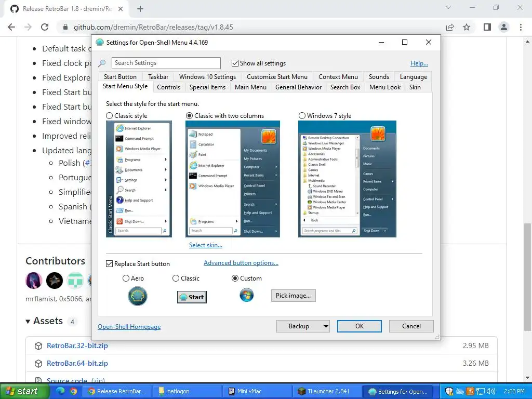
Task: Open the Backup dropdown arrow
Action: (x=326, y=326)
